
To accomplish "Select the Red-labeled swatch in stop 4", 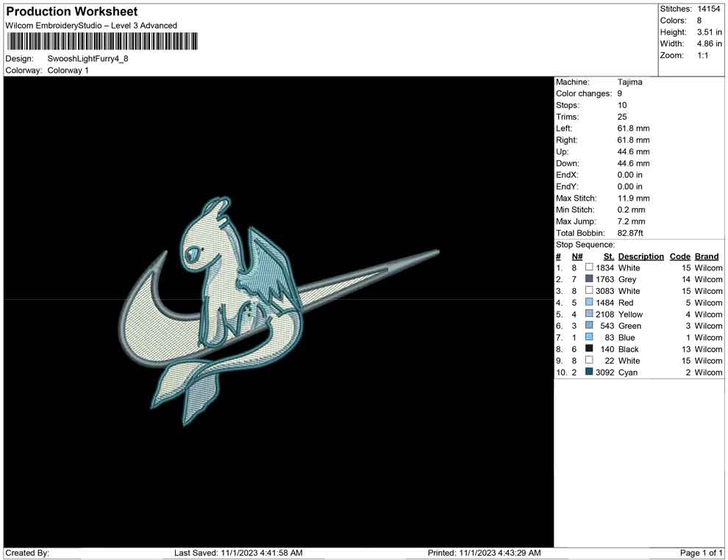I will (589, 303).
